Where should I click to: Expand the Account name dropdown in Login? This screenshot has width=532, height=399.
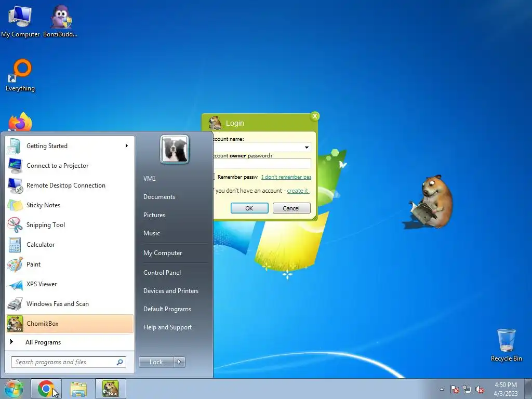[x=307, y=147]
